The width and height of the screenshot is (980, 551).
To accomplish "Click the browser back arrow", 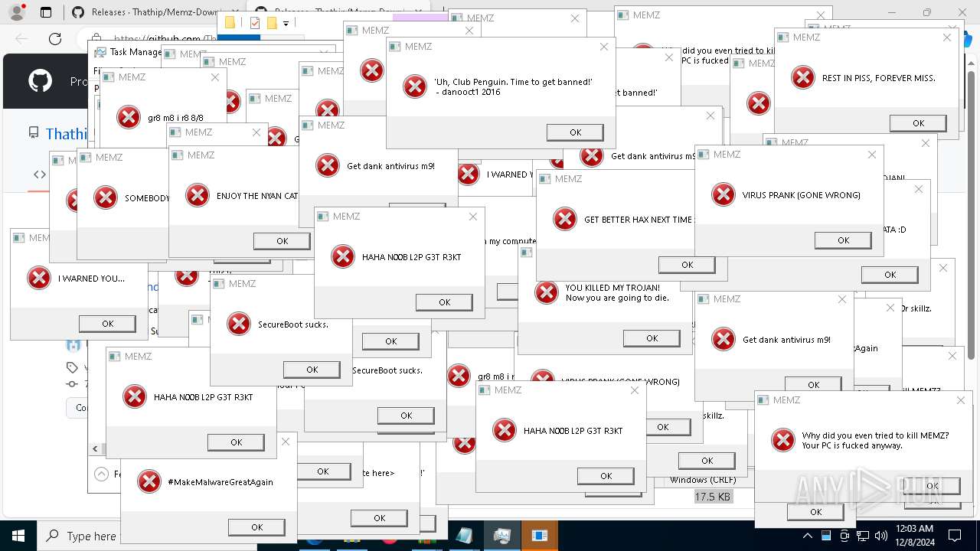I will pos(21,39).
